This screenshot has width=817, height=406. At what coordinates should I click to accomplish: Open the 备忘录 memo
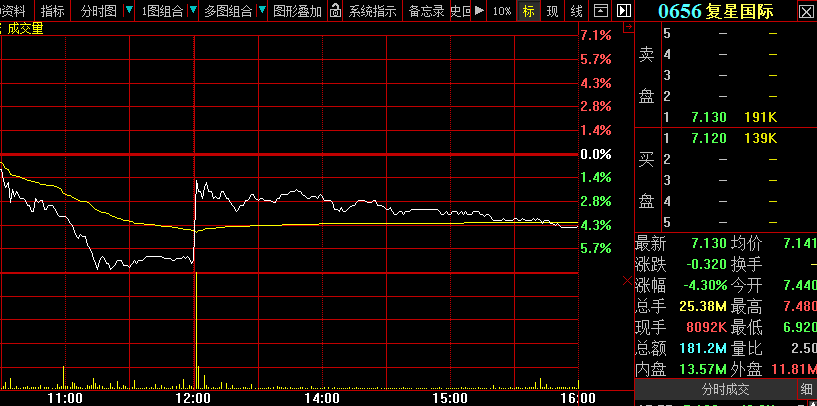[427, 11]
